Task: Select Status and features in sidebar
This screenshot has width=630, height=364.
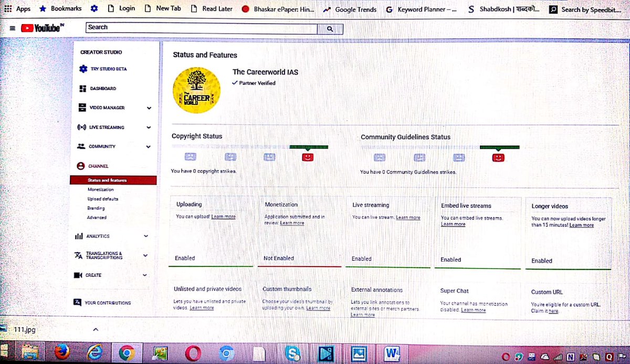Action: pyautogui.click(x=113, y=180)
